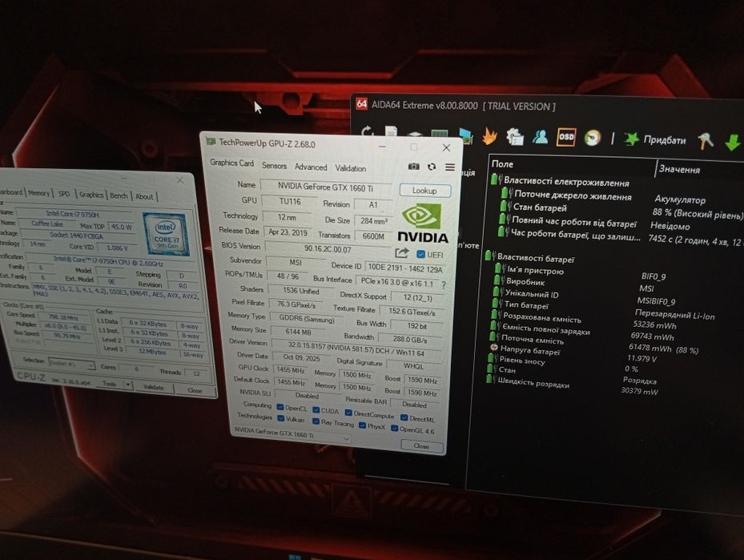Image resolution: width=744 pixels, height=560 pixels.
Task: Toggle the DirectML checkbox
Action: [404, 417]
